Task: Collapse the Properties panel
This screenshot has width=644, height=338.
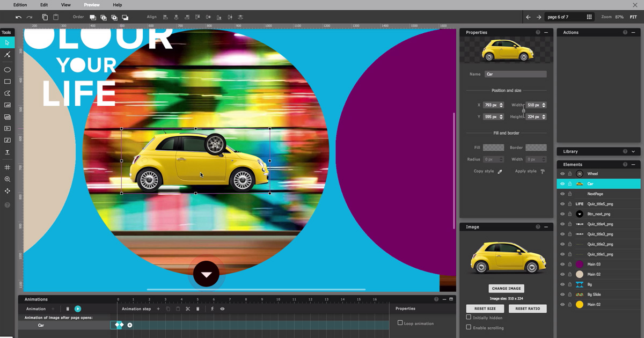Action: coord(546,33)
